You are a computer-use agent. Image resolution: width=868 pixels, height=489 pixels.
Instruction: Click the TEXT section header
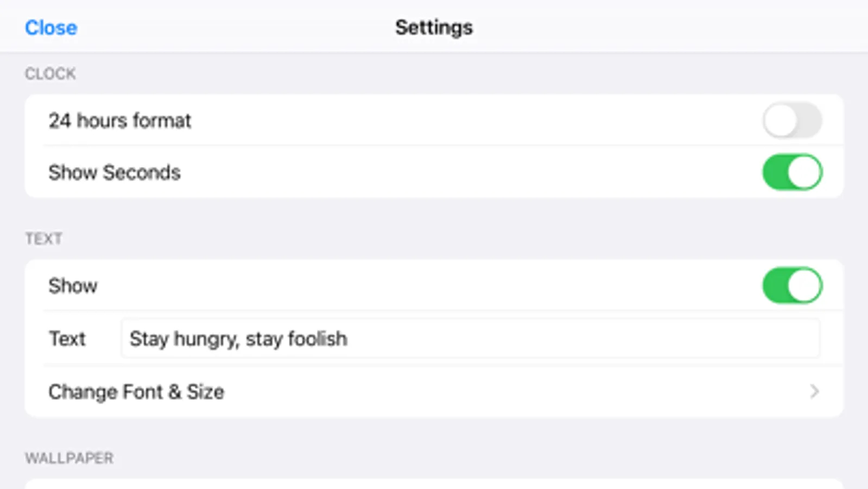(44, 239)
